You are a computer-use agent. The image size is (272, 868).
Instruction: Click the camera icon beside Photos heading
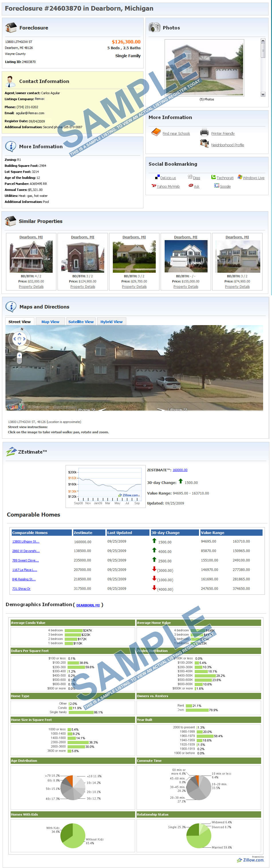click(x=154, y=27)
